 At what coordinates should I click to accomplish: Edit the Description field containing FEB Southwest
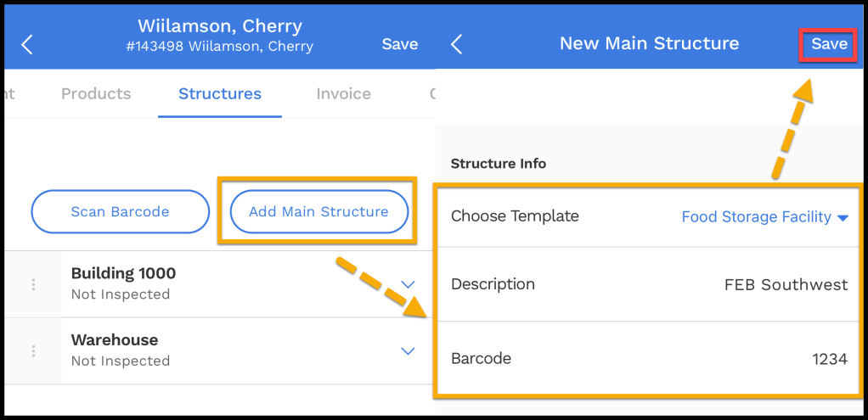[785, 285]
